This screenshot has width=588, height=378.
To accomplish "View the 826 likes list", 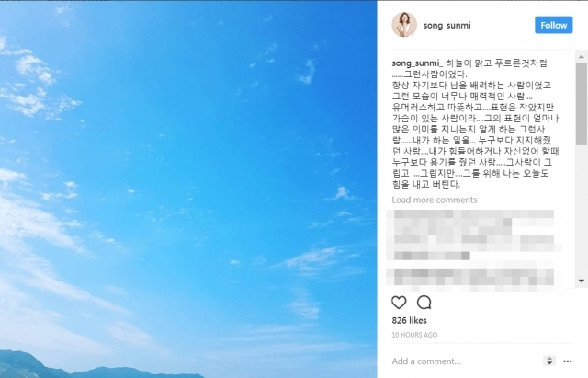I will coord(409,321).
